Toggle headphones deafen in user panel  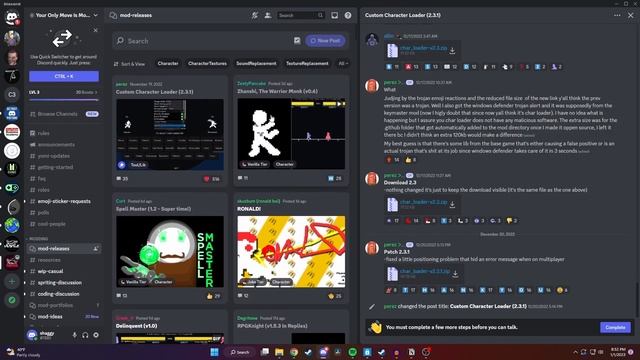[x=85, y=335]
